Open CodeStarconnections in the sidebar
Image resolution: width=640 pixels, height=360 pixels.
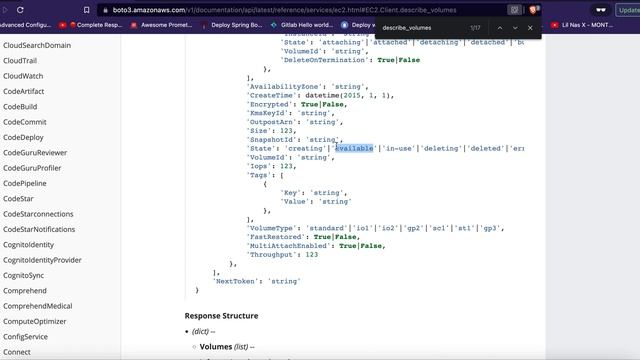[x=38, y=214]
